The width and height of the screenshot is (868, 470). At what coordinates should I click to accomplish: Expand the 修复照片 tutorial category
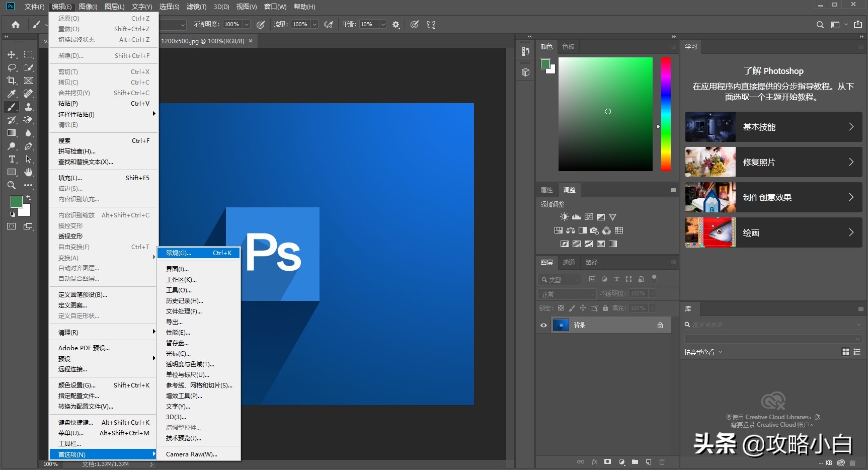click(x=773, y=162)
